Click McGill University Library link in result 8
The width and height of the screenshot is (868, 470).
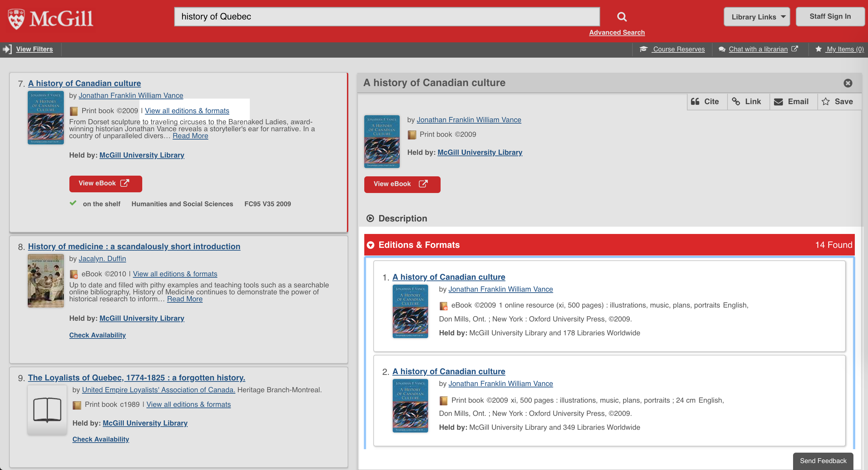point(142,318)
